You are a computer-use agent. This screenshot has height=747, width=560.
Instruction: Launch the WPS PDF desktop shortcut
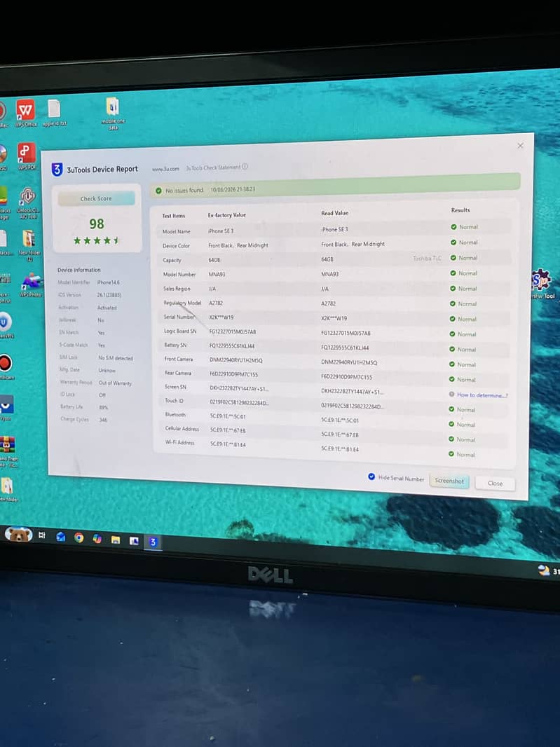tap(27, 156)
